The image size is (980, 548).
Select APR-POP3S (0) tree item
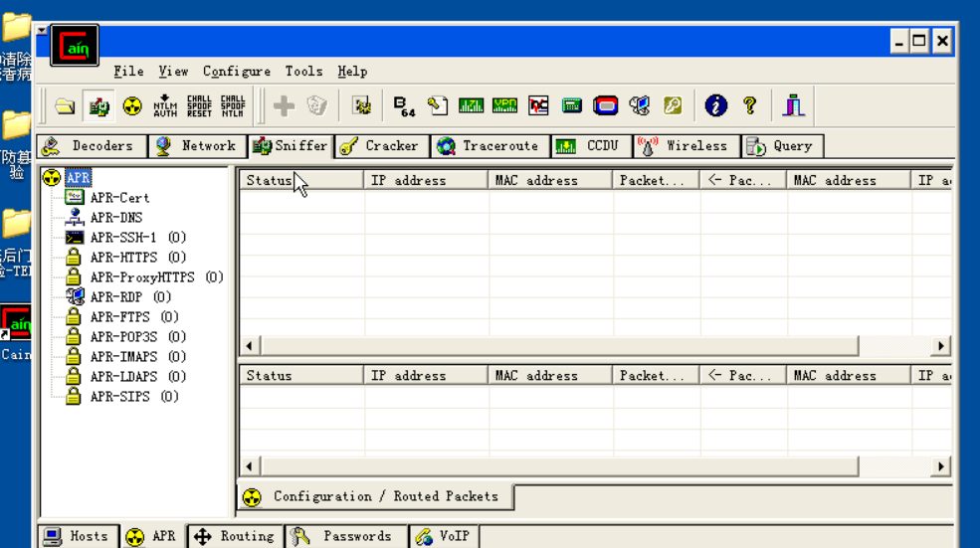[137, 337]
